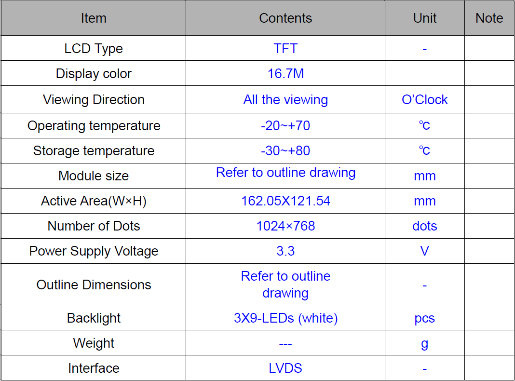Click the 162.05X121.54 active area value

click(x=285, y=201)
